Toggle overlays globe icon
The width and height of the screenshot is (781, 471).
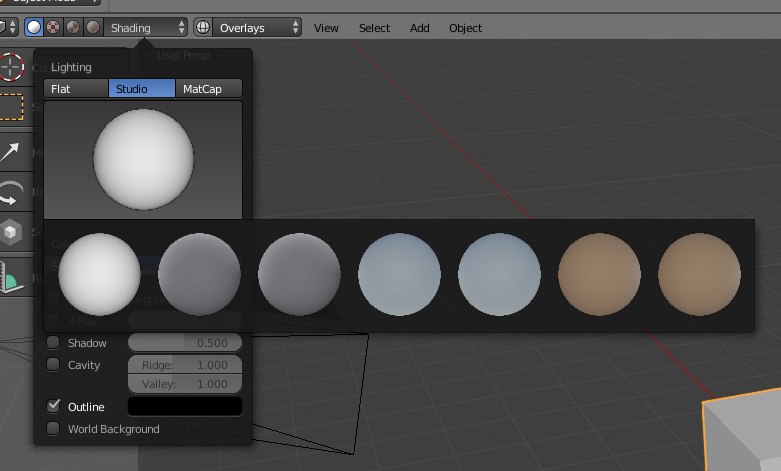click(203, 27)
